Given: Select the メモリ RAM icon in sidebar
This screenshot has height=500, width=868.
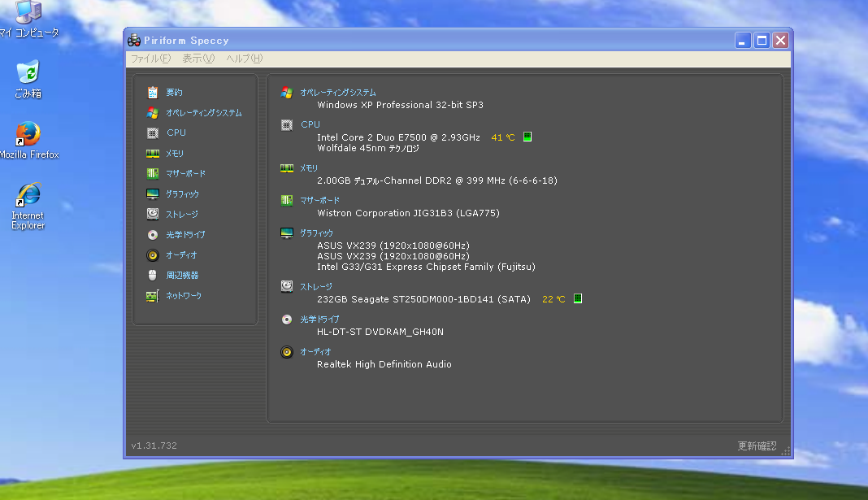Looking at the screenshot, I should 153,154.
